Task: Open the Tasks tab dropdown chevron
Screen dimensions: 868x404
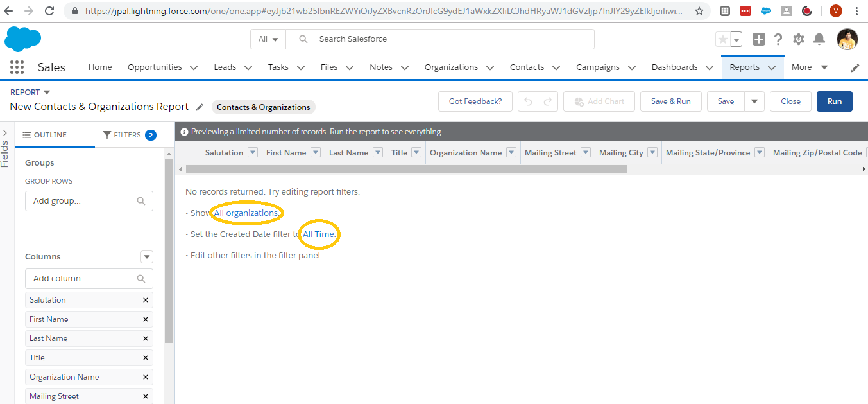Action: [300, 67]
